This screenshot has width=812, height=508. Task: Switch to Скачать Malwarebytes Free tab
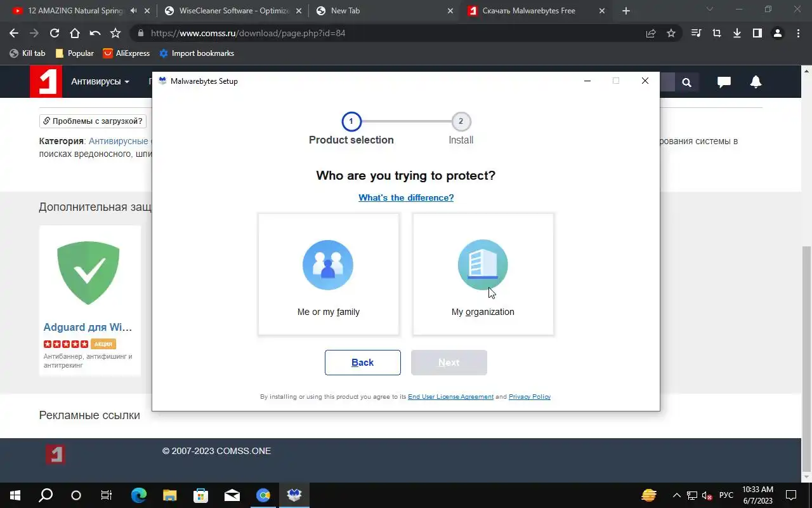tap(536, 11)
